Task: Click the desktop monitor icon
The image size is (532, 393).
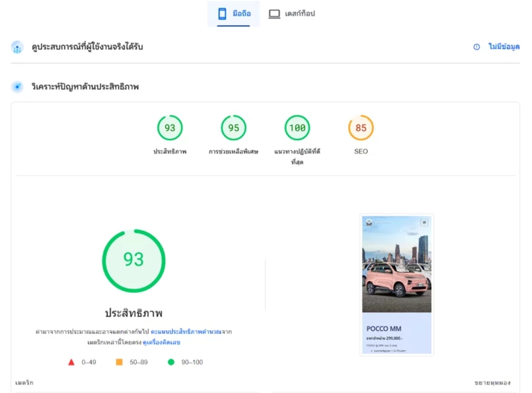Action: coord(274,14)
